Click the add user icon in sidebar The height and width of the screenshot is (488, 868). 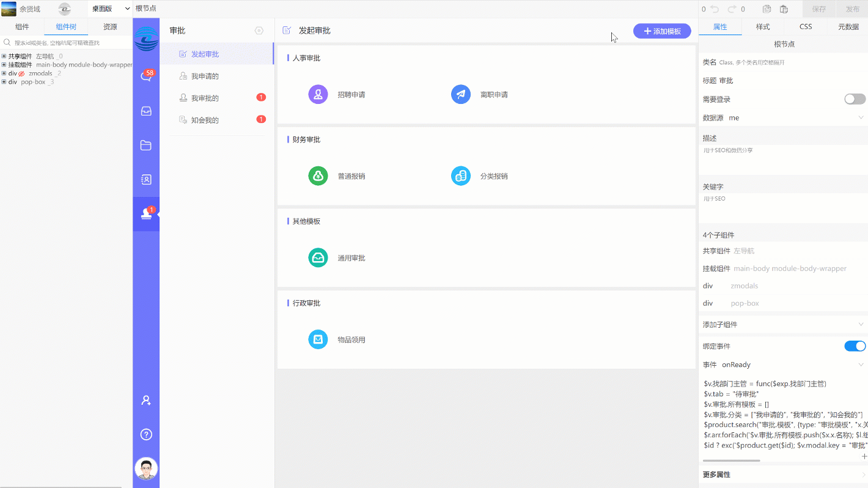coord(146,401)
